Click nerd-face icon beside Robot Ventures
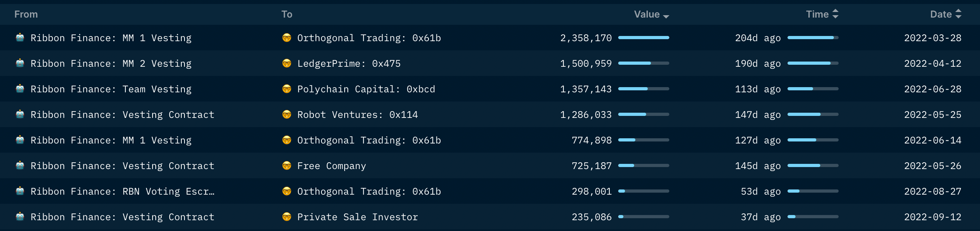Image resolution: width=980 pixels, height=231 pixels. tap(287, 114)
